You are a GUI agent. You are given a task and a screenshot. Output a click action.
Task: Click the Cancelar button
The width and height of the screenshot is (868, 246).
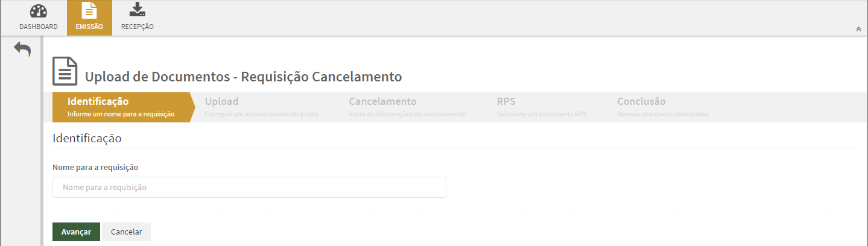(126, 232)
